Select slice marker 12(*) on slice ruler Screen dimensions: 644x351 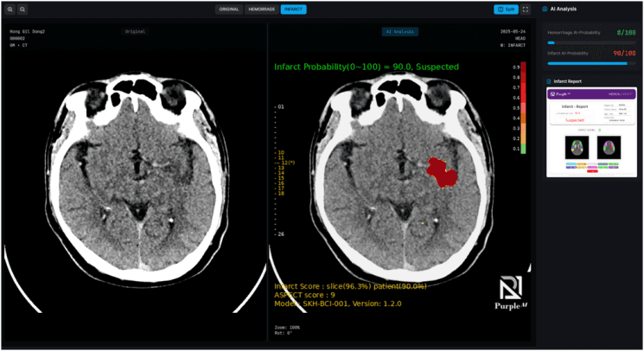click(287, 163)
